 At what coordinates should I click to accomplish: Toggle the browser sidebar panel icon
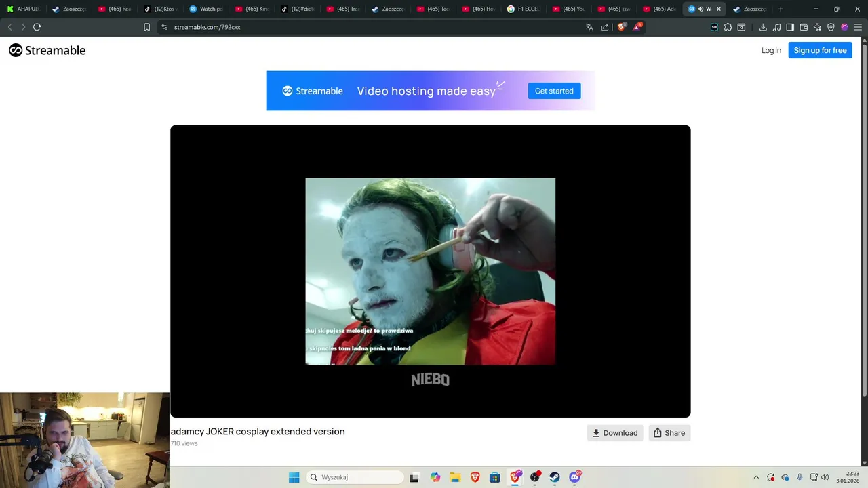pyautogui.click(x=790, y=27)
